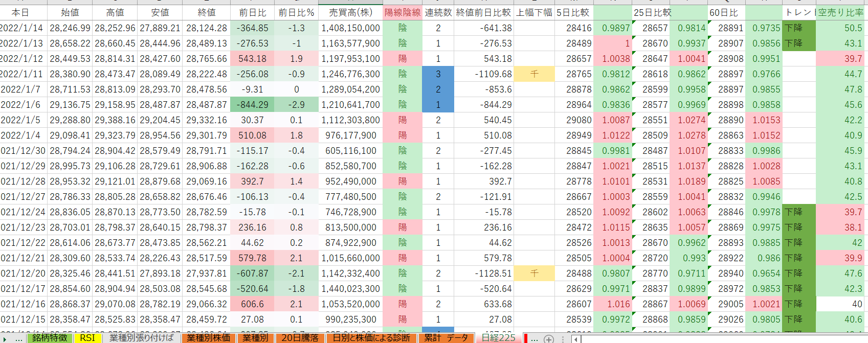
Task: Select the 下降 trend cell in 2022/1/13 row
Action: (x=799, y=43)
